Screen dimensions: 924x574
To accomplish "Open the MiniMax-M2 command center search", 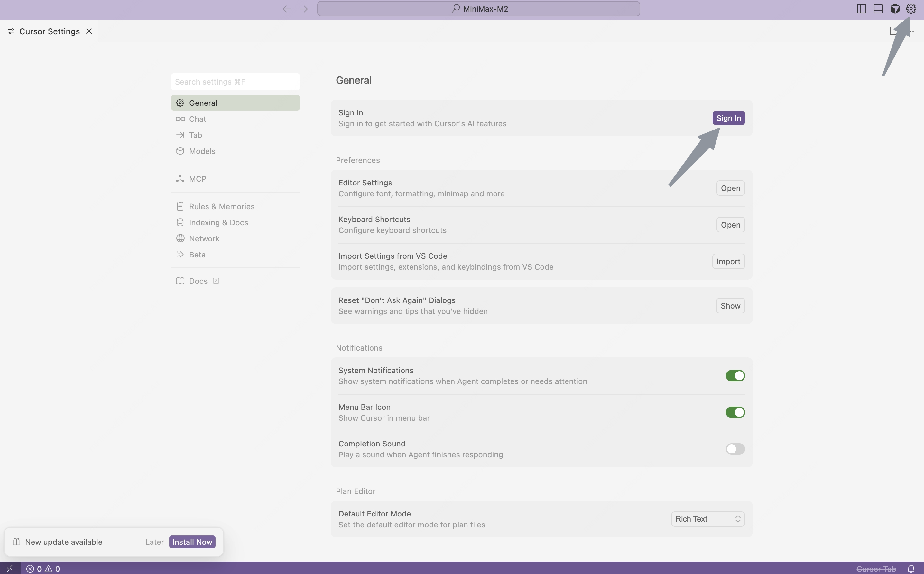I will pyautogui.click(x=478, y=9).
